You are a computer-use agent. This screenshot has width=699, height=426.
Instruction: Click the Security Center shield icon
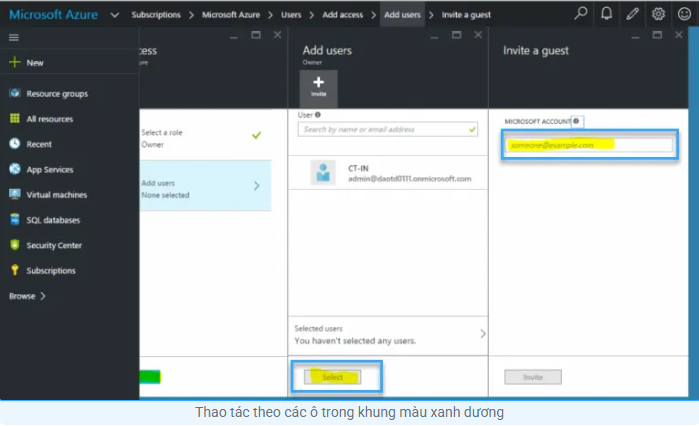point(15,245)
